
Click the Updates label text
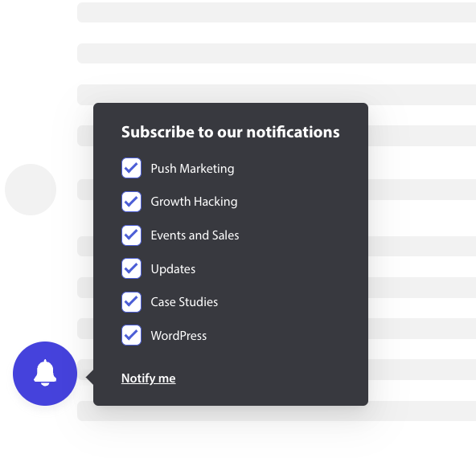coord(173,269)
